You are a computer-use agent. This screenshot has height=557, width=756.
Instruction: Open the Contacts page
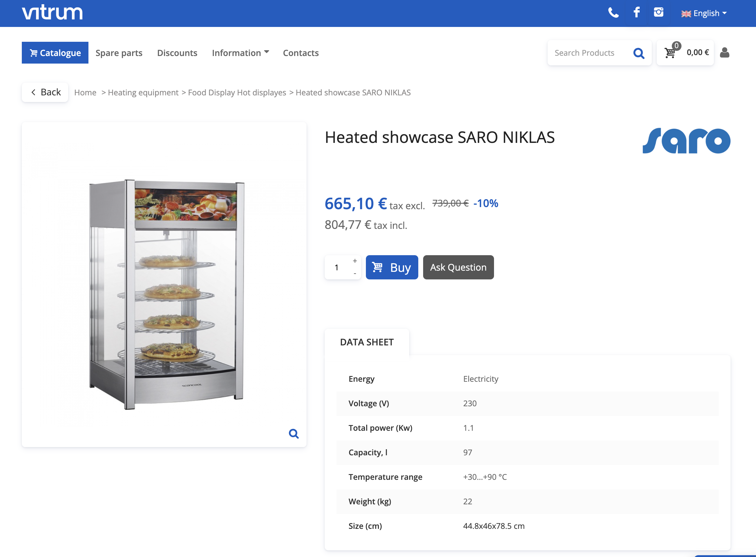click(x=300, y=53)
